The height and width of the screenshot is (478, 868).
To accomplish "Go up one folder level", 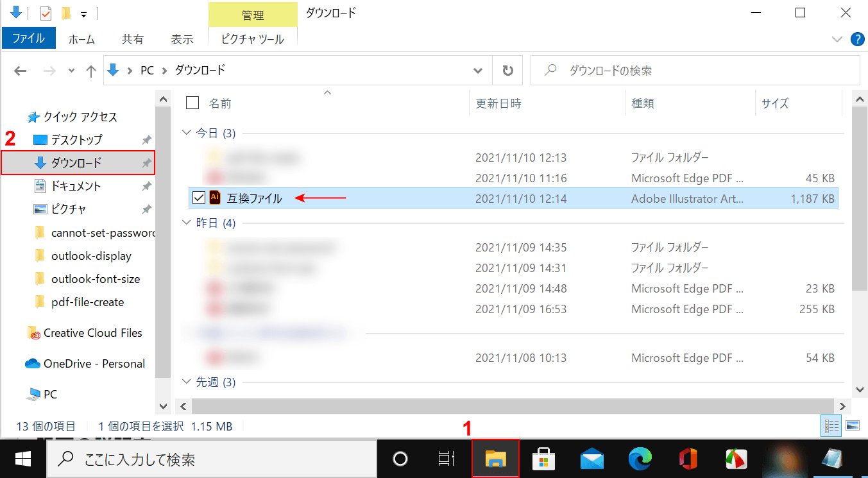I will (91, 71).
